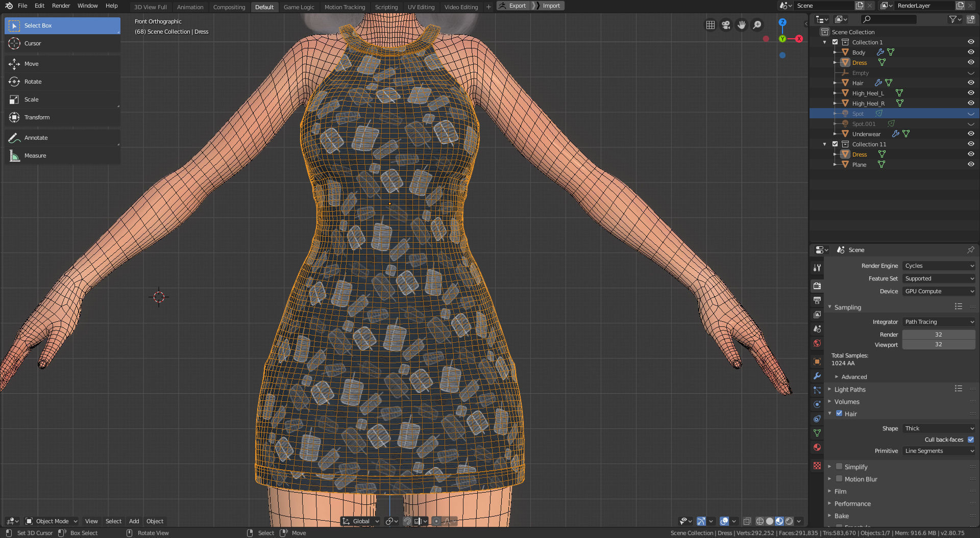Uncheck Collection 11 checkbox
980x538 pixels.
[835, 144]
